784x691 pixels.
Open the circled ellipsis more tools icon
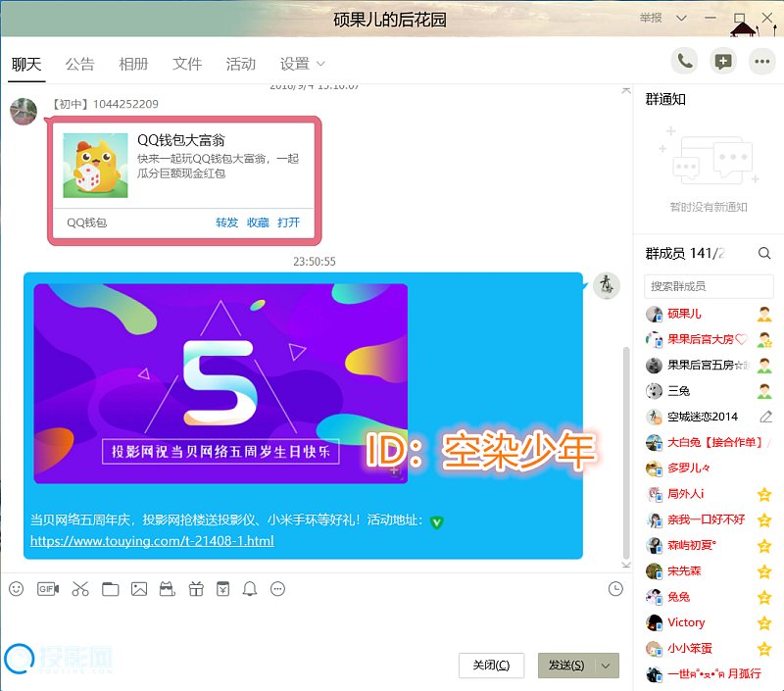(x=278, y=589)
